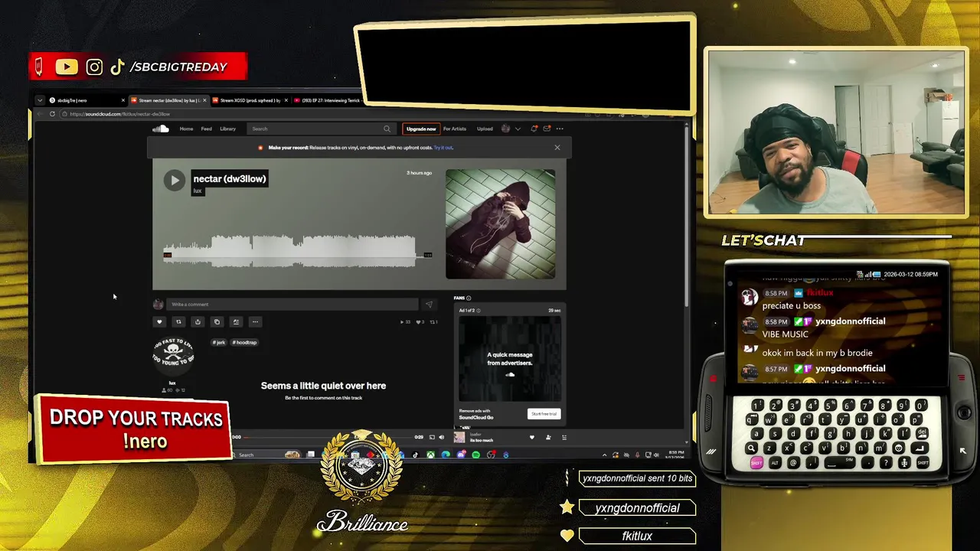Repost the nectar track
The width and height of the screenshot is (980, 551).
178,322
